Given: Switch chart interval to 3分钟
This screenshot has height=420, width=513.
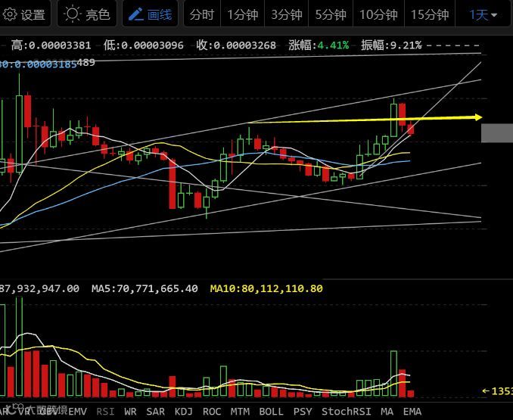Looking at the screenshot, I should pyautogui.click(x=286, y=14).
